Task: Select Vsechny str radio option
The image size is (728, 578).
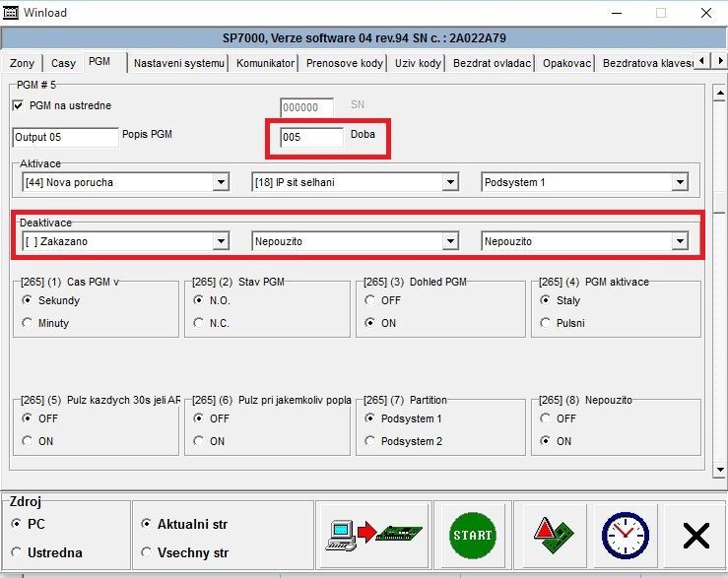Action: (x=147, y=552)
